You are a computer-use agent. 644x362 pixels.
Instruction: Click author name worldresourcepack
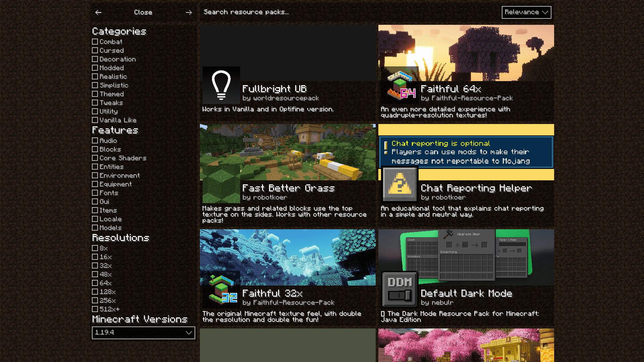point(286,98)
